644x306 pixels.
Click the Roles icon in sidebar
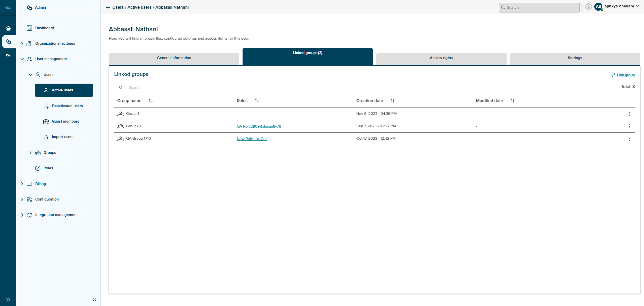38,168
